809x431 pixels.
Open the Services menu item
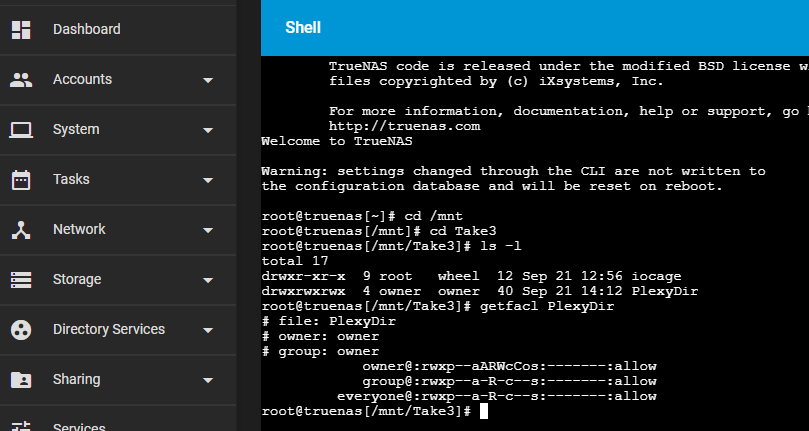click(79, 427)
